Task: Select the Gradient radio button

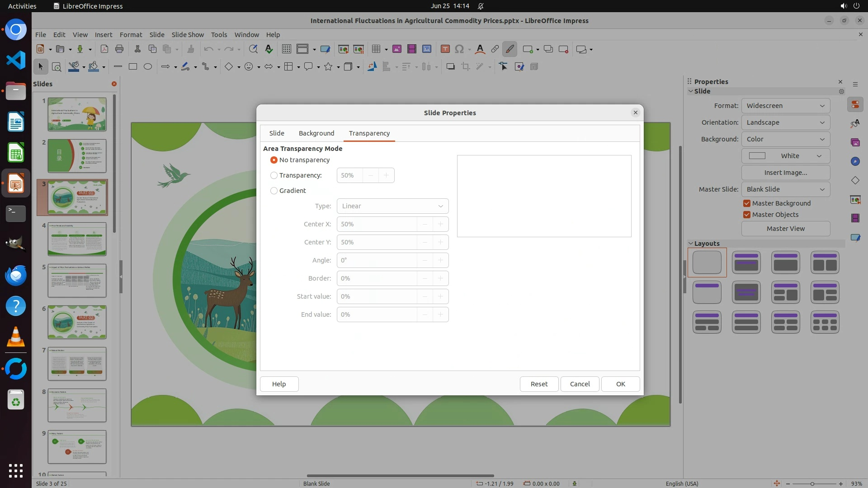Action: [x=274, y=191]
